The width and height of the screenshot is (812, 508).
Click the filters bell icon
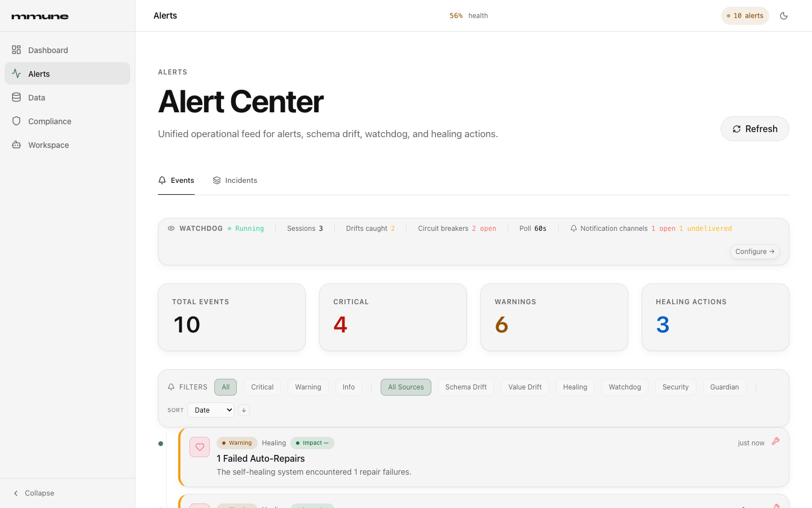(171, 387)
